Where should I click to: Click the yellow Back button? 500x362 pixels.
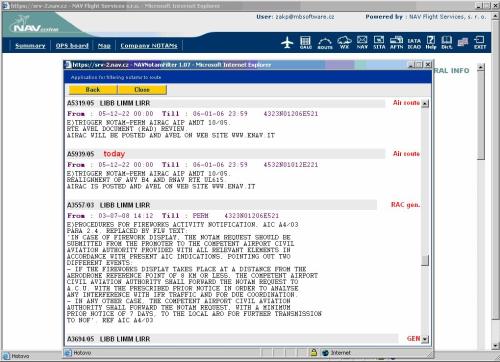(x=93, y=90)
